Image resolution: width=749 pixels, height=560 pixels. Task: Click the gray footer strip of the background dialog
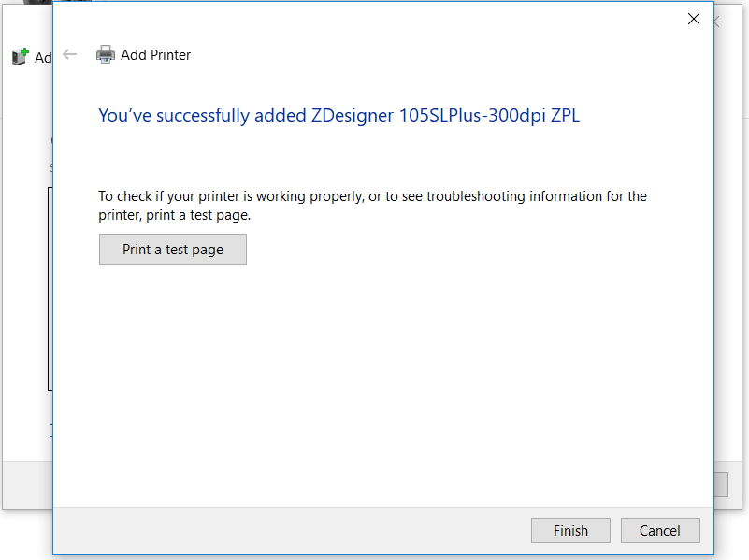[28, 484]
